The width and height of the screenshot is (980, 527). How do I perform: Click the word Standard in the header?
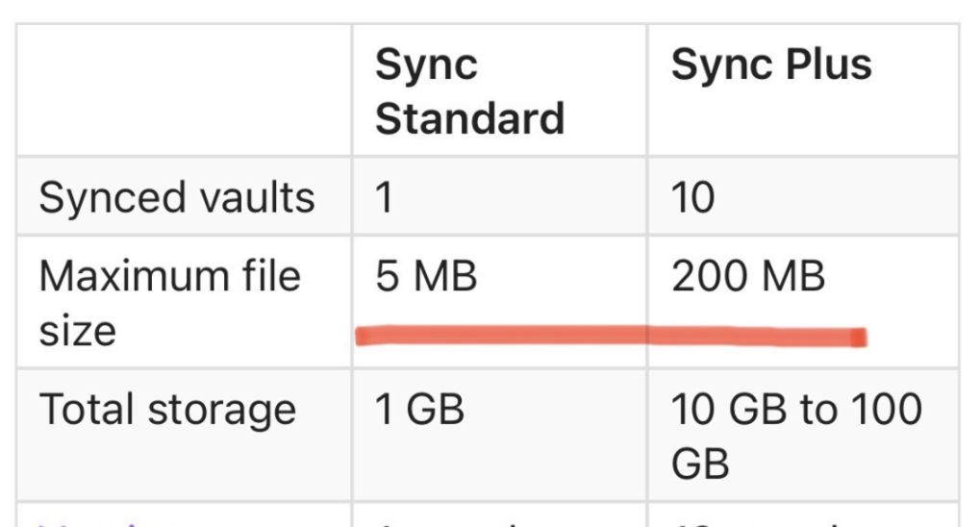click(x=469, y=118)
